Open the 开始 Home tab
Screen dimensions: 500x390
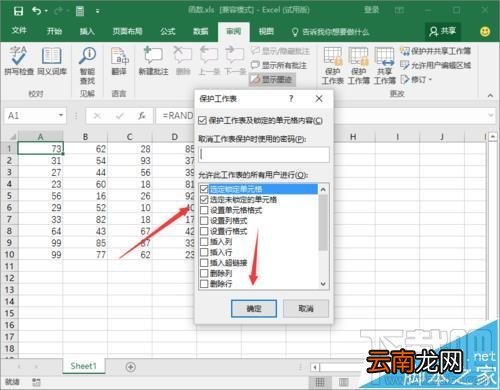[x=54, y=31]
